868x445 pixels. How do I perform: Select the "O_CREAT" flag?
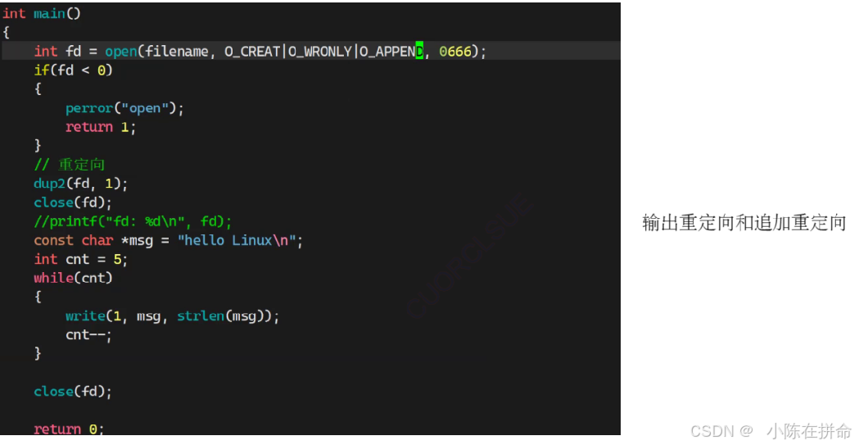(x=252, y=52)
